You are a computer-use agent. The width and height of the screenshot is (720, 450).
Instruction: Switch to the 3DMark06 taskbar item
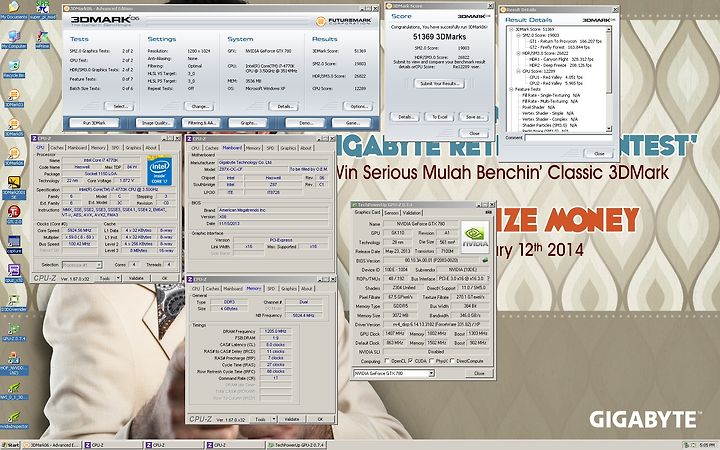click(x=51, y=445)
